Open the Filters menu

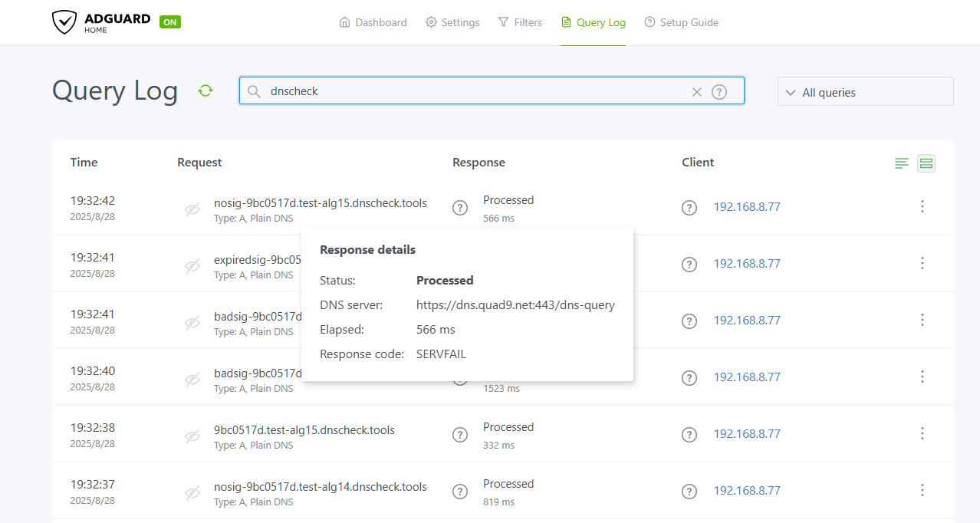coord(520,22)
